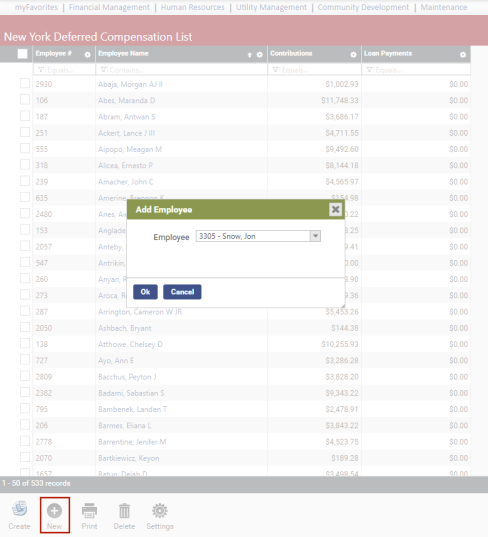This screenshot has height=537, width=488.
Task: Close the Add Employee dialog
Action: 336,209
